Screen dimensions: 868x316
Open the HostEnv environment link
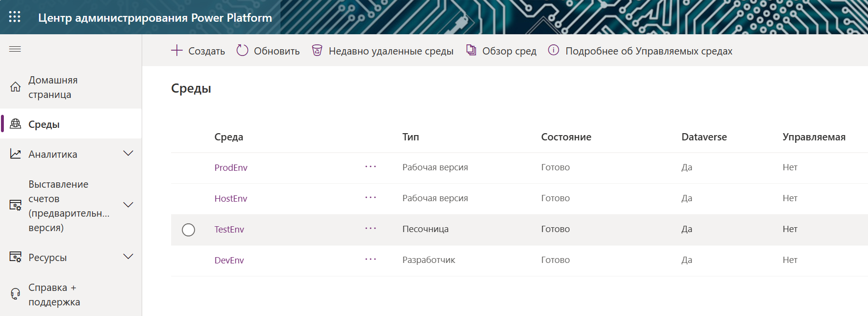pyautogui.click(x=231, y=198)
